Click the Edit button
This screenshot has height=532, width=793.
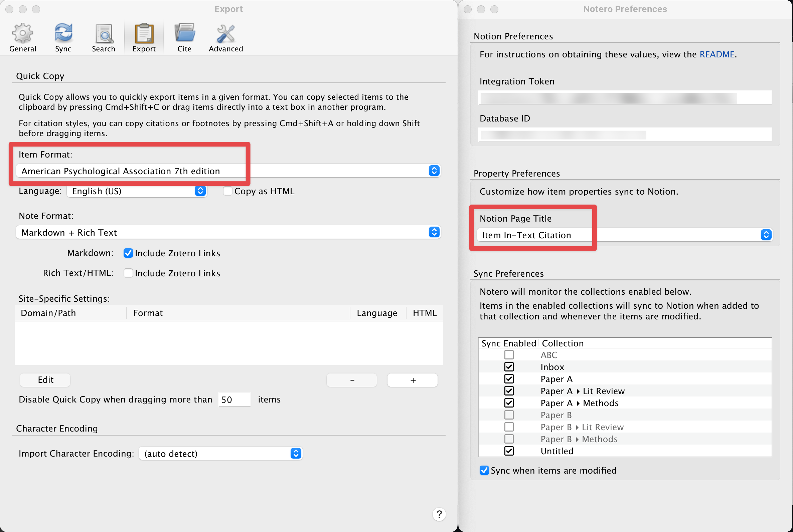(x=45, y=380)
